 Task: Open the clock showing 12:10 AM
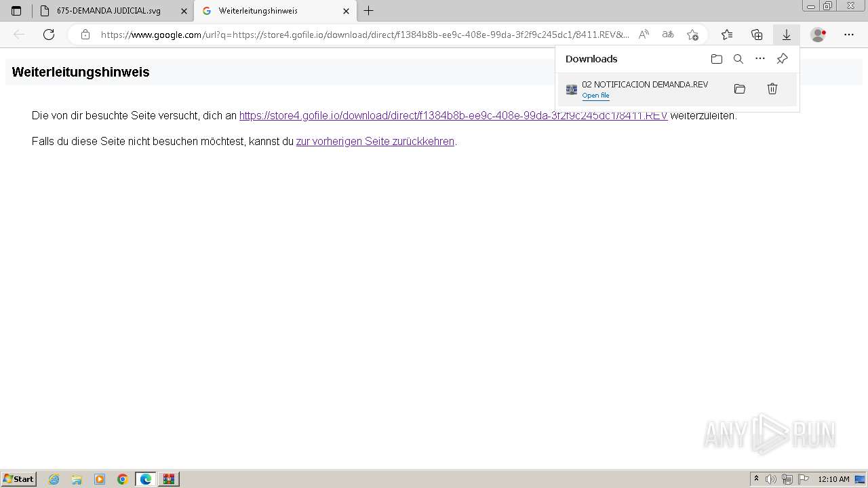pyautogui.click(x=833, y=479)
